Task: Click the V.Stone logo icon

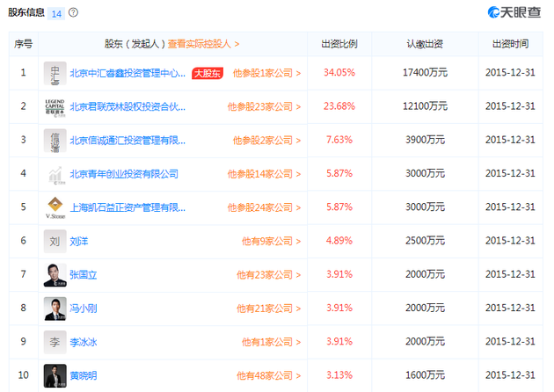Action: 55,207
